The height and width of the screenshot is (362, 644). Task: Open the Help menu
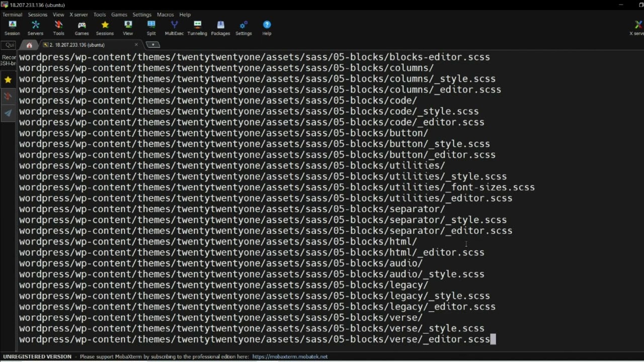185,15
